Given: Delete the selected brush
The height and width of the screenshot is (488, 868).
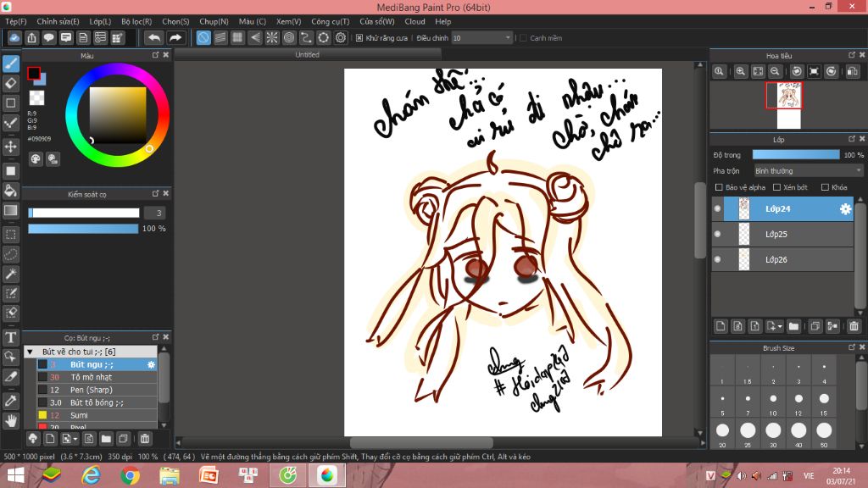Looking at the screenshot, I should click(x=144, y=439).
